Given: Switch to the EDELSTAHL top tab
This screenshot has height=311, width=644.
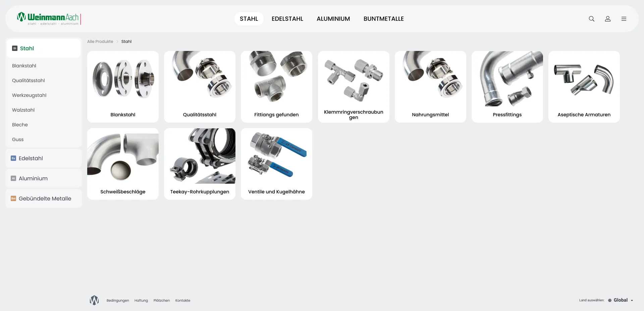Looking at the screenshot, I should coord(287,19).
